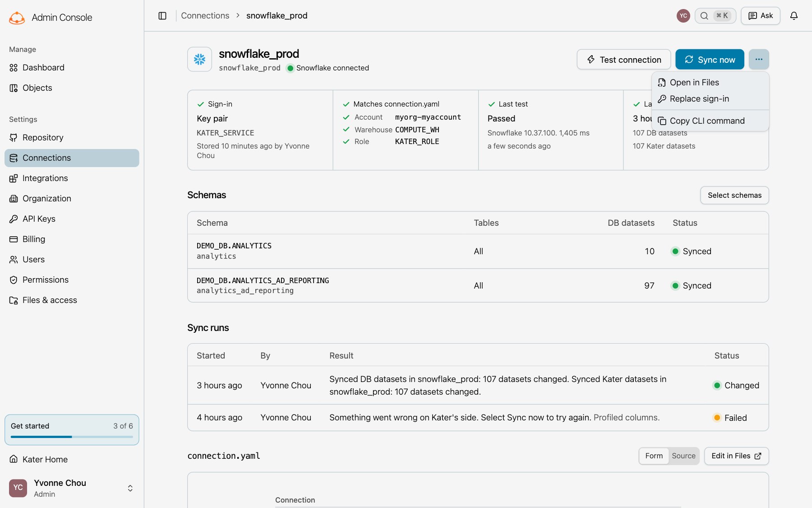Choose Copy CLI command menu item
Image resolution: width=812 pixels, height=508 pixels.
pyautogui.click(x=710, y=121)
